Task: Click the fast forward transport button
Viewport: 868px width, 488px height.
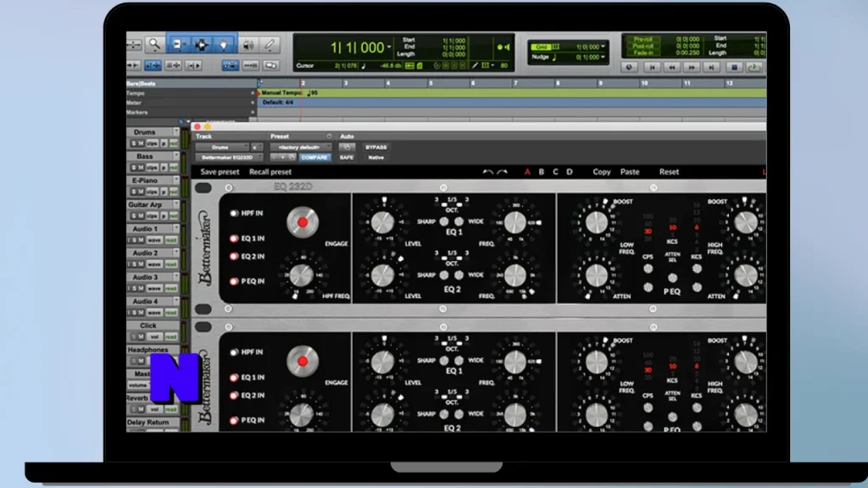Action: point(692,68)
